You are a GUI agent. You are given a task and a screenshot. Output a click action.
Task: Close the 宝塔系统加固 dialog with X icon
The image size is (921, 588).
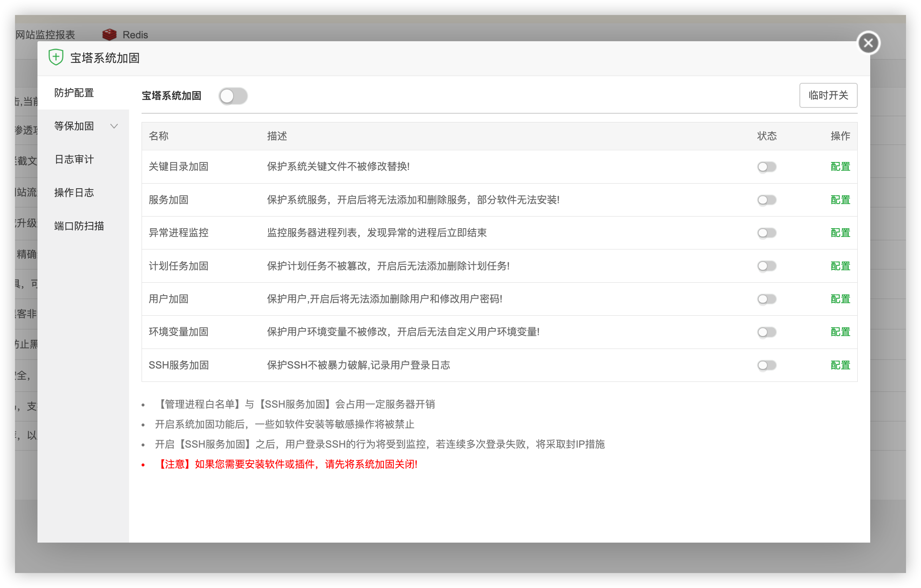868,43
